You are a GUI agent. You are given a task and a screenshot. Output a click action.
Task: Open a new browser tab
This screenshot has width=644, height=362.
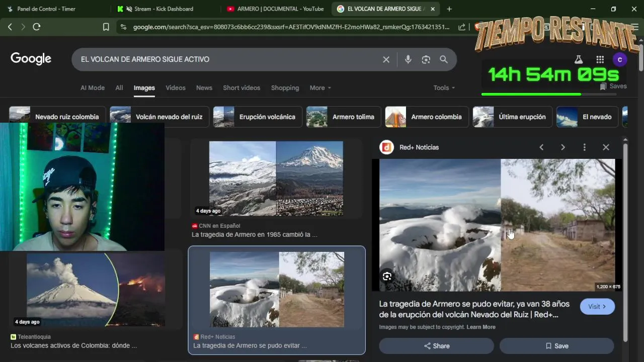(449, 9)
